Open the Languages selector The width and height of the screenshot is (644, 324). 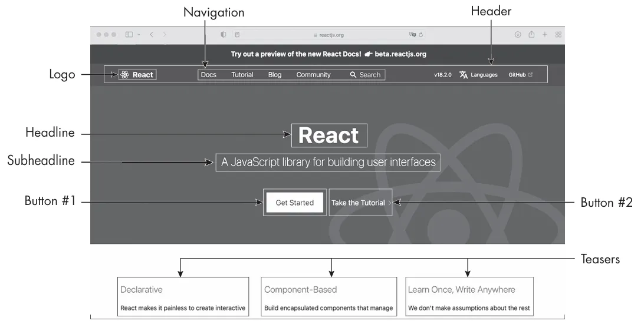478,75
